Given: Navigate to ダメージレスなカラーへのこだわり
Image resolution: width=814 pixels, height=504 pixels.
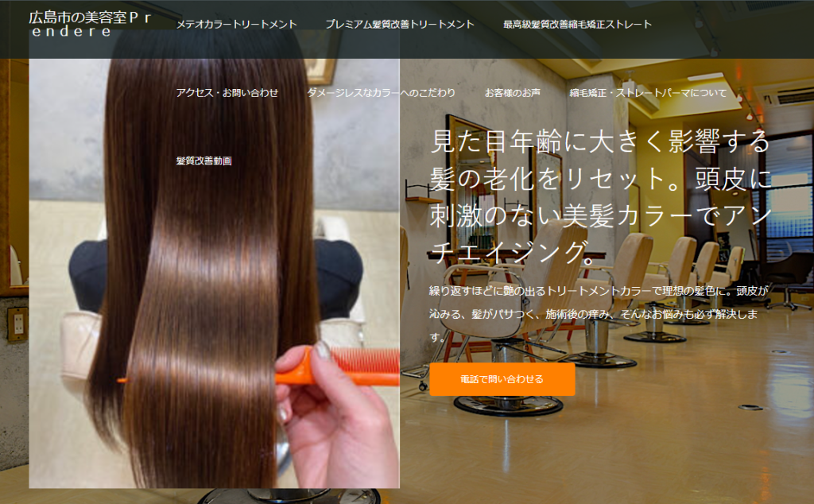Looking at the screenshot, I should click(381, 93).
